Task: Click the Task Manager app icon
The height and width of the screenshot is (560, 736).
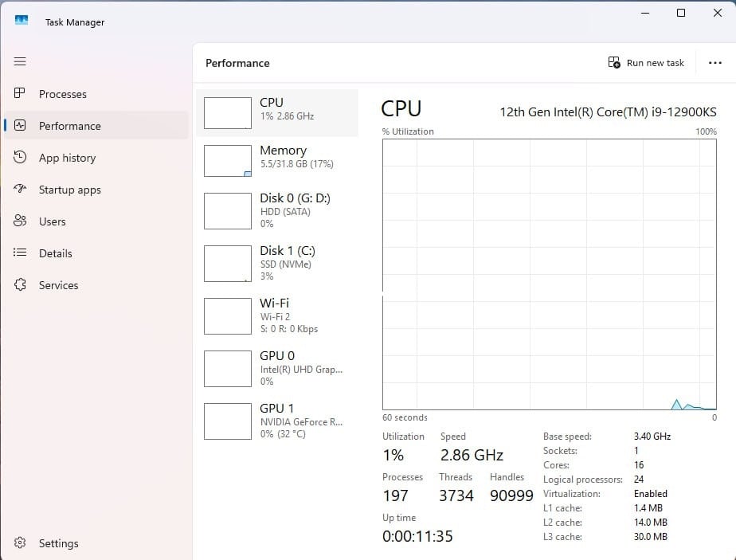Action: coord(22,22)
